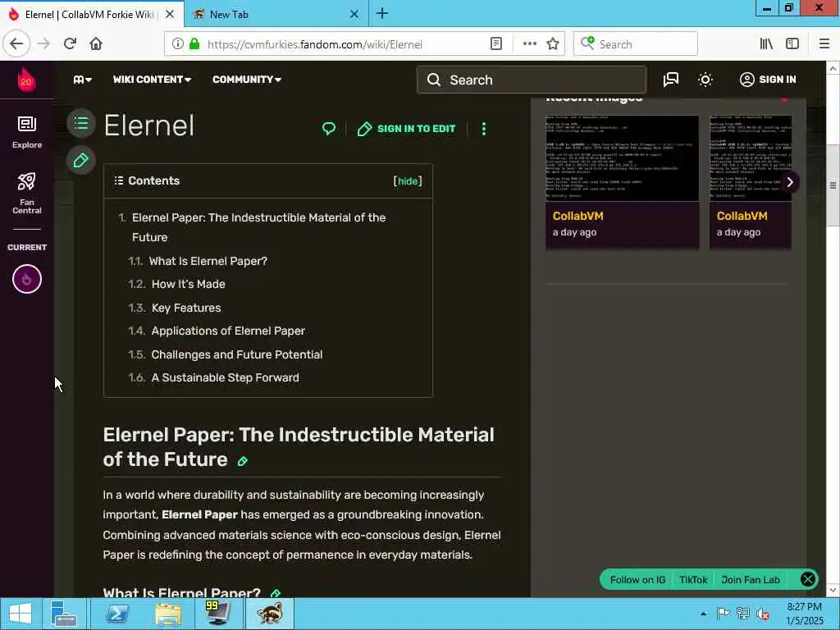The height and width of the screenshot is (630, 840).
Task: Open page actions three-dot menu in address bar
Action: [x=529, y=44]
